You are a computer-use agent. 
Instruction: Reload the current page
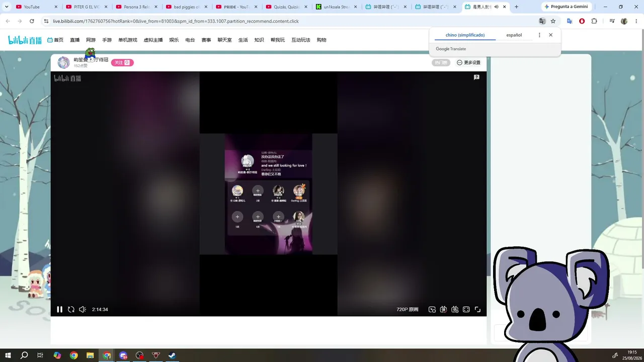pyautogui.click(x=32, y=21)
